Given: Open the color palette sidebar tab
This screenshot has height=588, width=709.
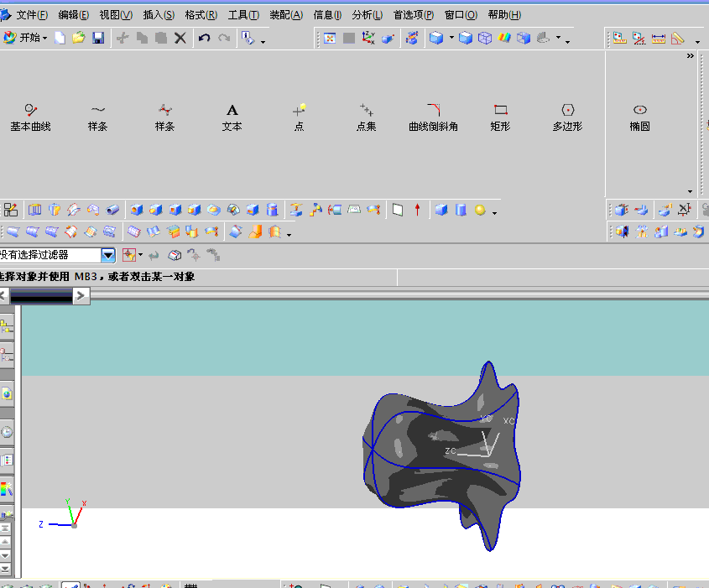Looking at the screenshot, I should point(7,489).
